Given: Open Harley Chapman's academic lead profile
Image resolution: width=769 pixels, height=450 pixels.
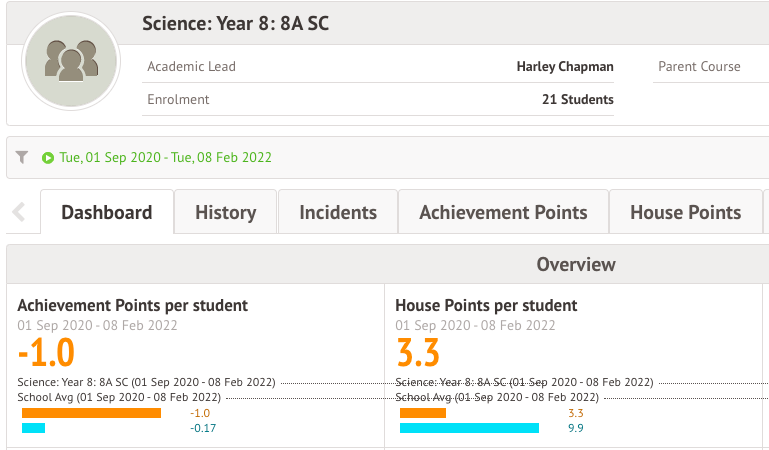Looking at the screenshot, I should tap(565, 67).
